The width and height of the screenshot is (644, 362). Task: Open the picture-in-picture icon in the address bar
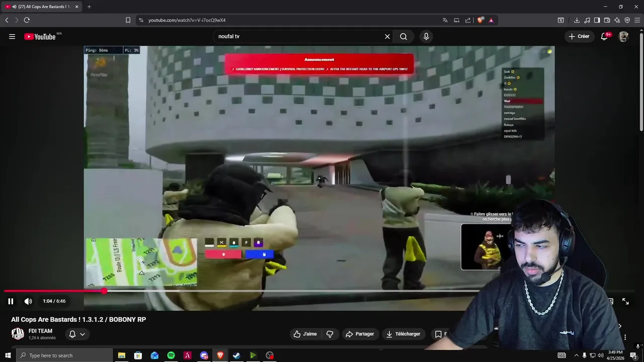[456, 20]
